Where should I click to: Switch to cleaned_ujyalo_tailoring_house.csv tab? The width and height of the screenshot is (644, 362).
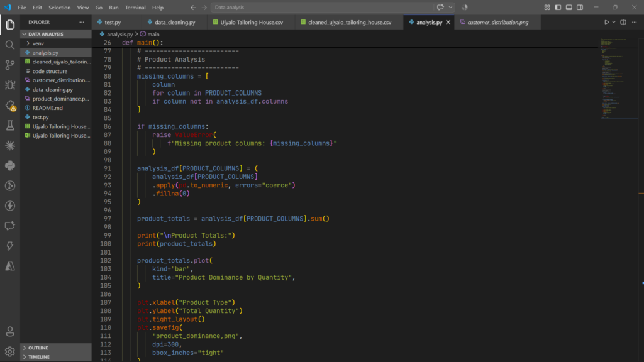pyautogui.click(x=350, y=22)
